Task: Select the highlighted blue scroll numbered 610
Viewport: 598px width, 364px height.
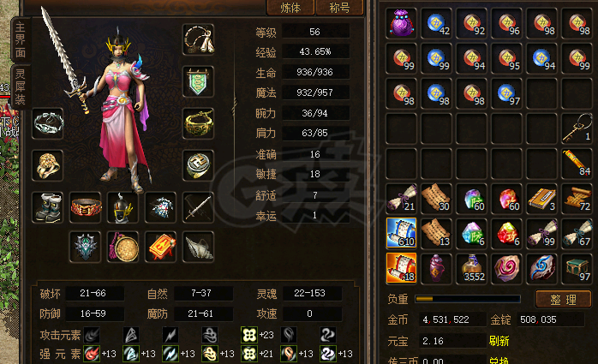Action: pos(401,233)
